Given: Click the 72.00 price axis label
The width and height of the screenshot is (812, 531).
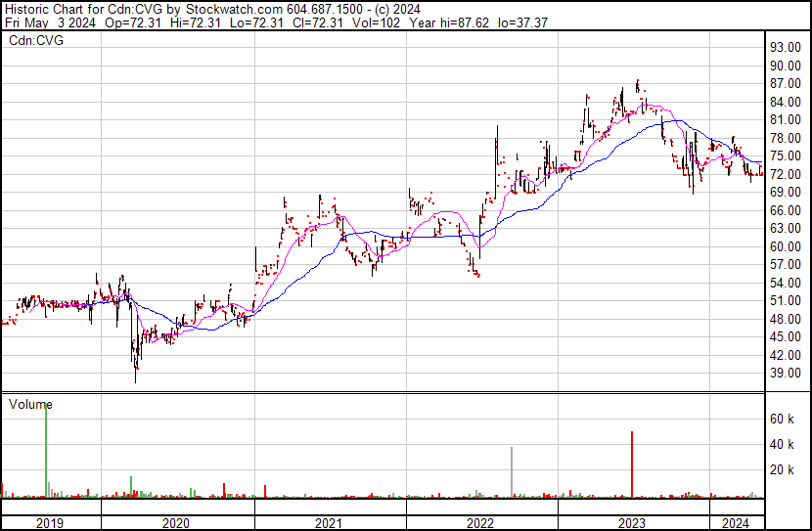Looking at the screenshot, I should point(786,174).
